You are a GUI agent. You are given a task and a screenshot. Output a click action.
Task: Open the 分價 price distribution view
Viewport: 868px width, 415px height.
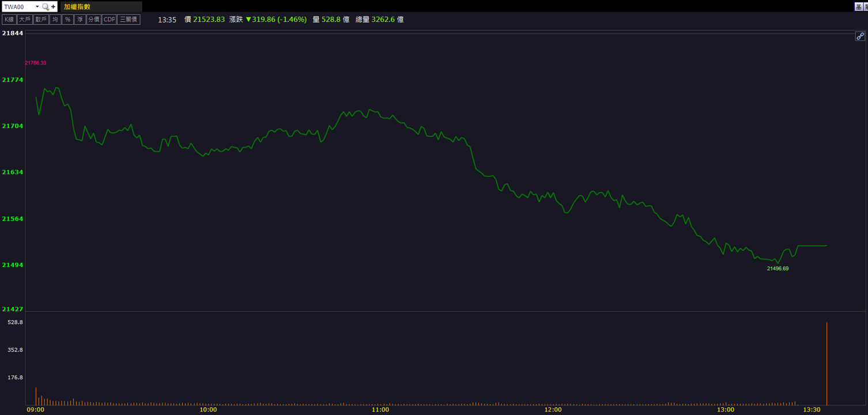[x=94, y=20]
